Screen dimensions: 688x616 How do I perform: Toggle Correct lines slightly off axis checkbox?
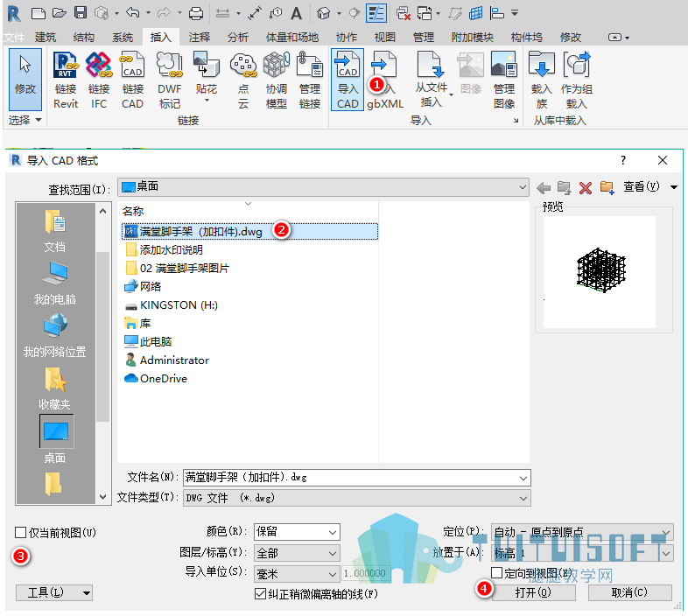click(x=260, y=594)
